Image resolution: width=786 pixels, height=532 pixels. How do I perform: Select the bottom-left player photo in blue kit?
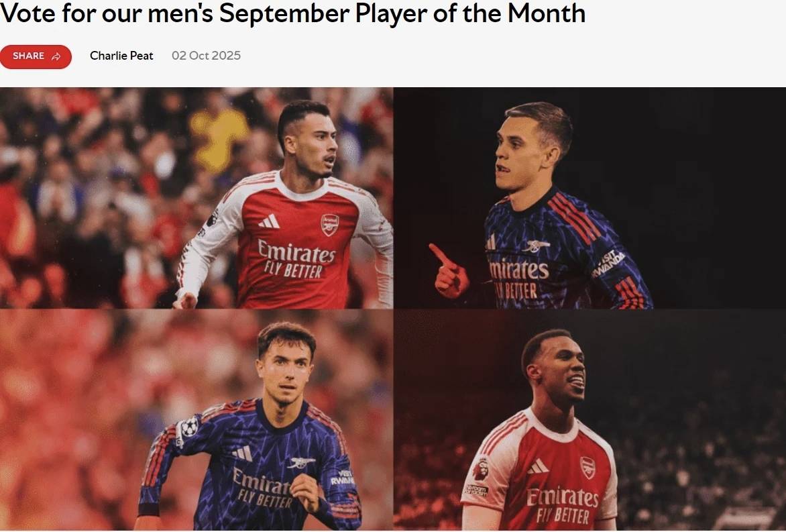(x=196, y=420)
